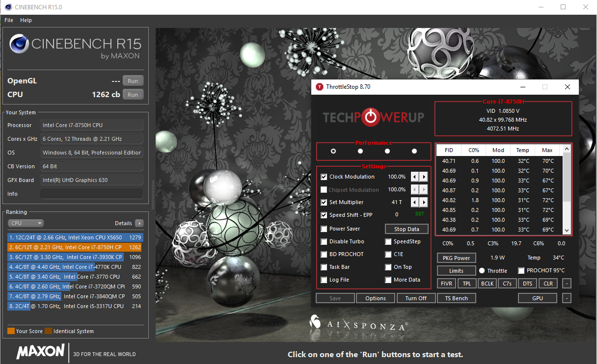Uncheck the Speed Shift - EPP option

[324, 215]
